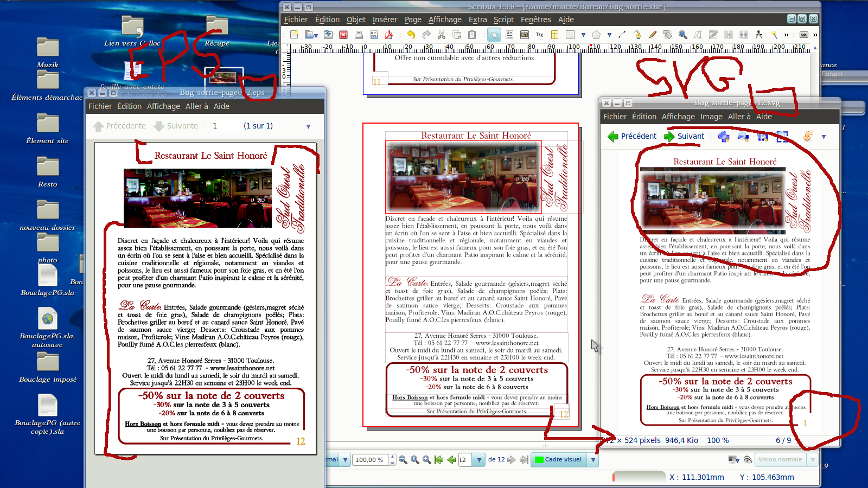Click the Render Frame TeX tool
868x488 pixels.
(x=539, y=35)
